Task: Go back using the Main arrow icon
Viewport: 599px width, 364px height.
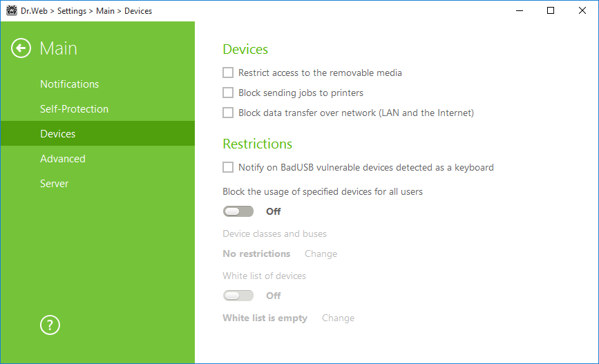Action: [21, 48]
